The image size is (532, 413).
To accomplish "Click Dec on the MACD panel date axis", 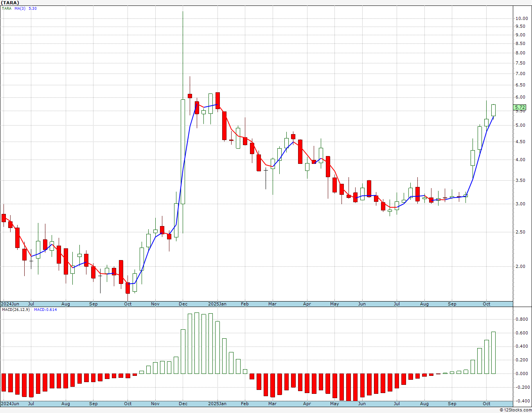I will (x=183, y=404).
